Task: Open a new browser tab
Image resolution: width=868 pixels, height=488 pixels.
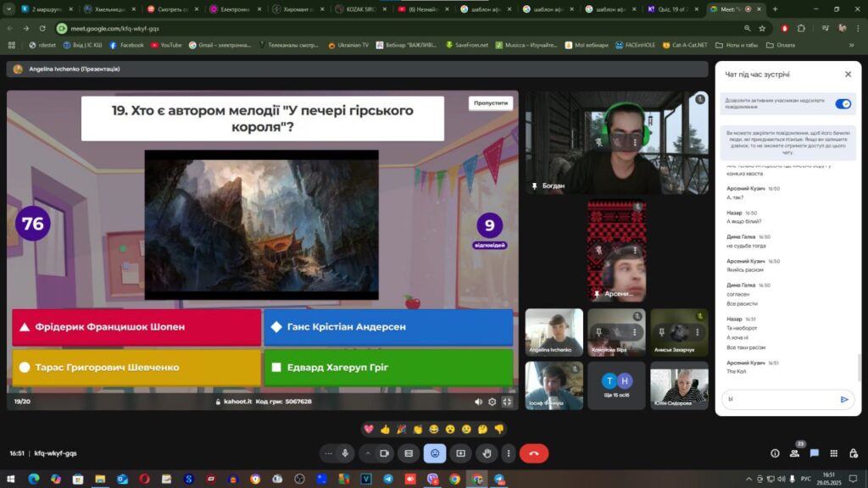Action: [775, 8]
